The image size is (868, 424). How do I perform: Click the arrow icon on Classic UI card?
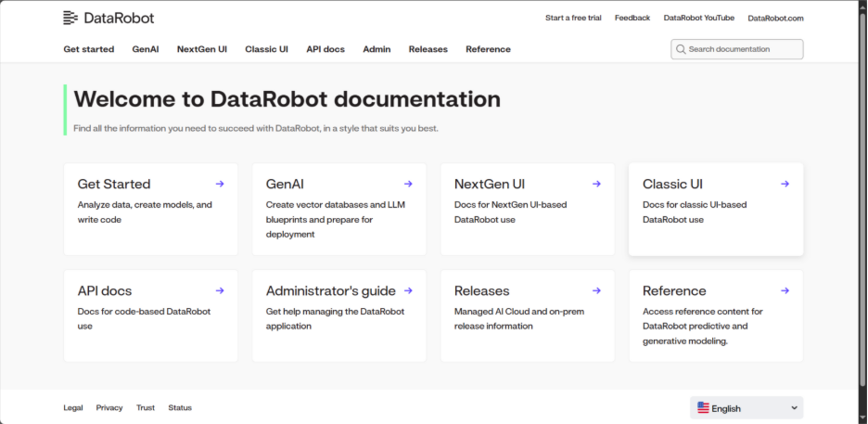[785, 184]
